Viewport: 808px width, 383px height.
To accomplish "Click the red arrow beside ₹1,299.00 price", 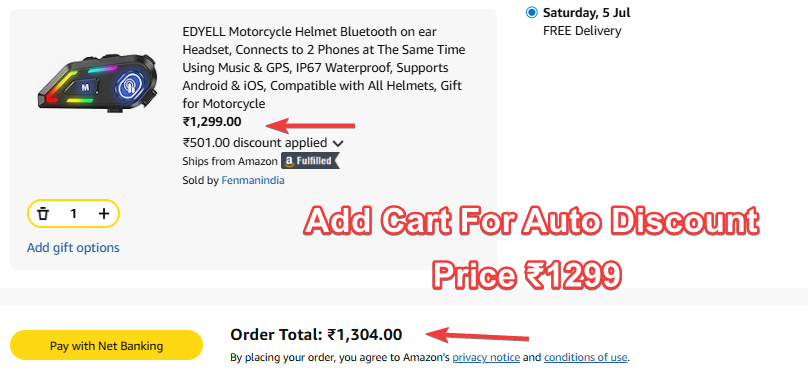I will 310,125.
